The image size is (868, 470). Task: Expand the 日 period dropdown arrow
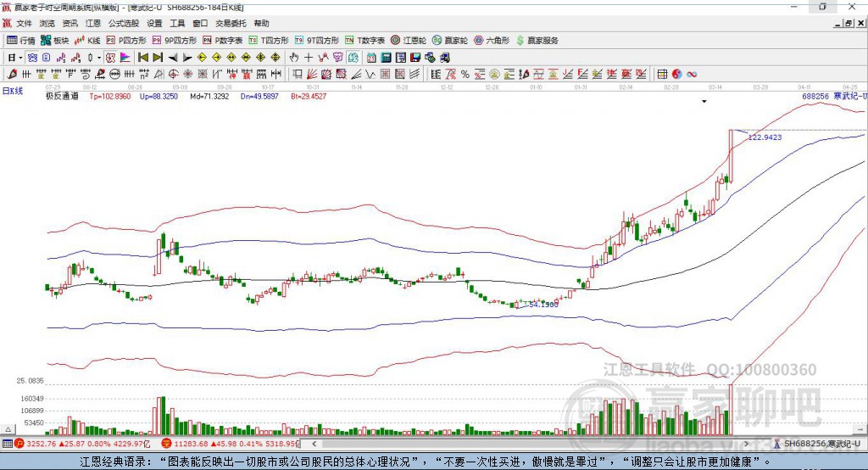pos(20,58)
